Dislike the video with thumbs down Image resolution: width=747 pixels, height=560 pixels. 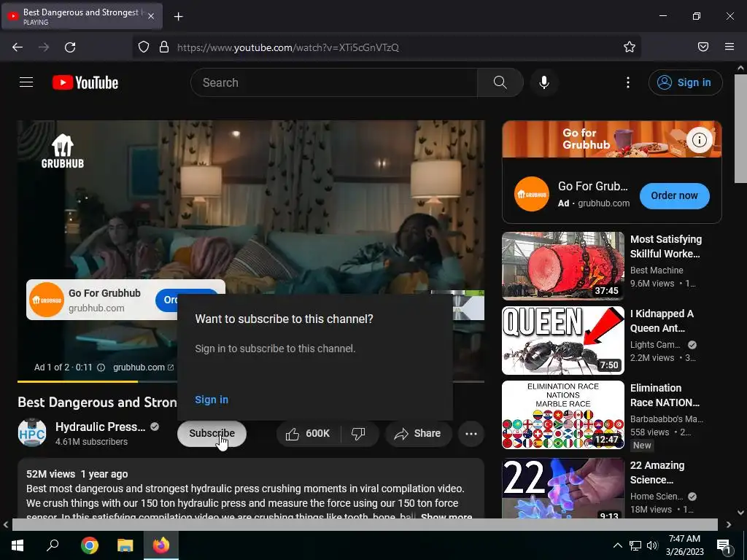pos(358,433)
